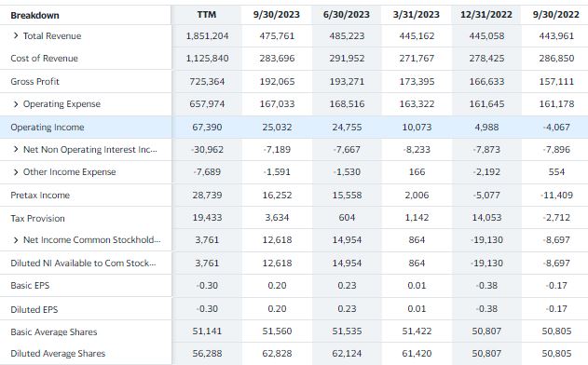Select the TTM column header
Viewport: 588px width, 365px height.
(x=207, y=15)
